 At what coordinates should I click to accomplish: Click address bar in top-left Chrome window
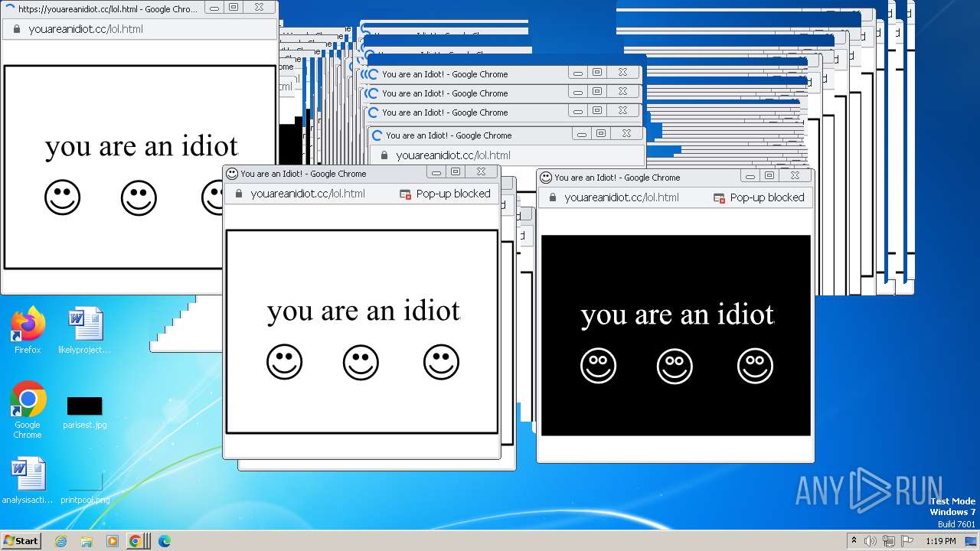coord(139,29)
